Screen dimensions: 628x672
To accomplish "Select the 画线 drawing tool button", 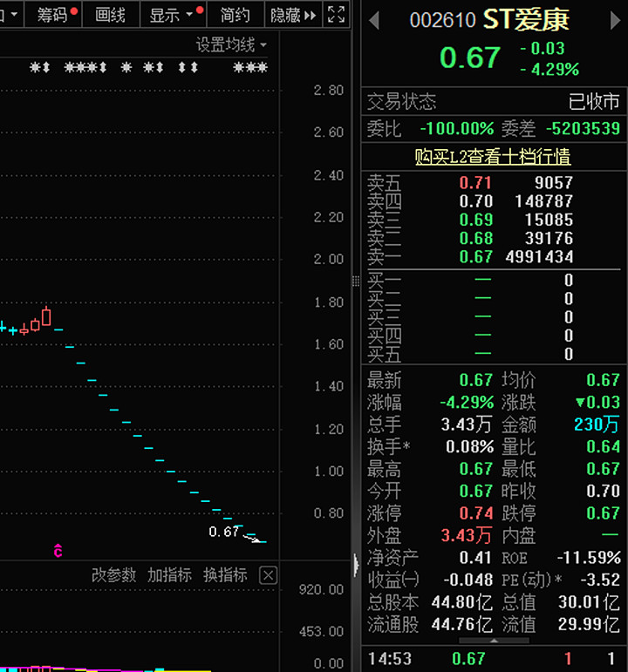I will click(x=110, y=15).
